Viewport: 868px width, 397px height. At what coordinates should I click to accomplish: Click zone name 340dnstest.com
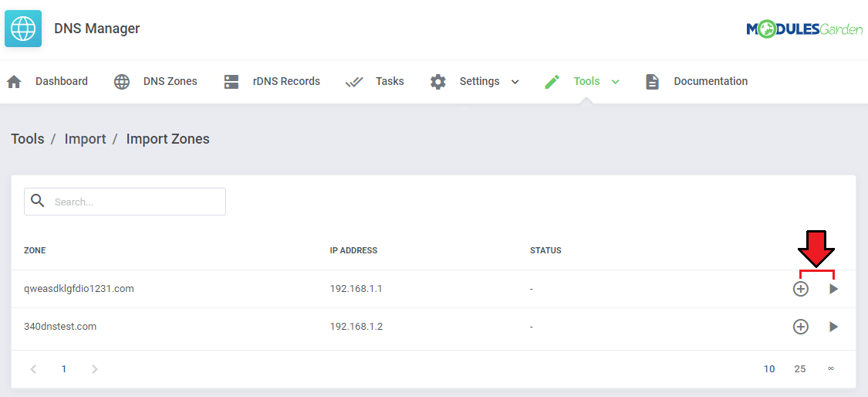[x=60, y=327]
